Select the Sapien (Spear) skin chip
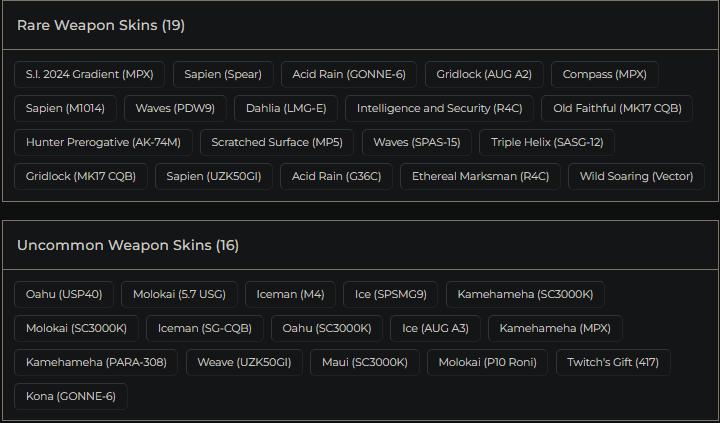The width and height of the screenshot is (720, 423). click(x=221, y=74)
